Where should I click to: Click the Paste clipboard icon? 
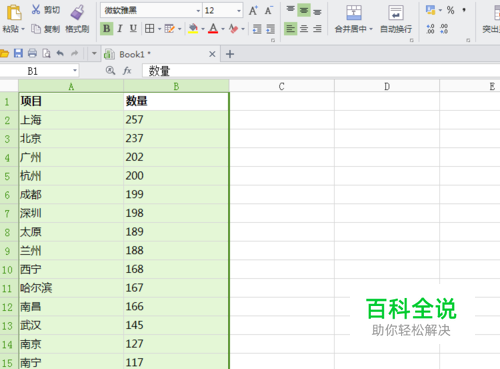click(x=14, y=13)
